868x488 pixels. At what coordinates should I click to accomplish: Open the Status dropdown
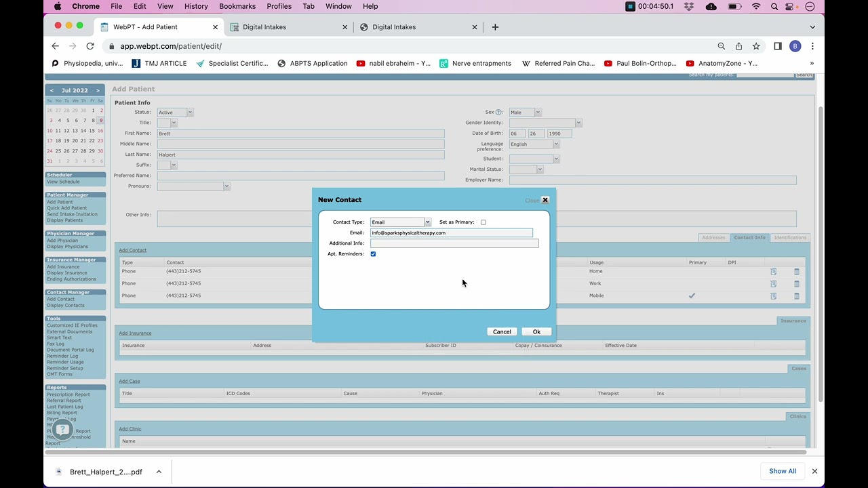pyautogui.click(x=175, y=113)
